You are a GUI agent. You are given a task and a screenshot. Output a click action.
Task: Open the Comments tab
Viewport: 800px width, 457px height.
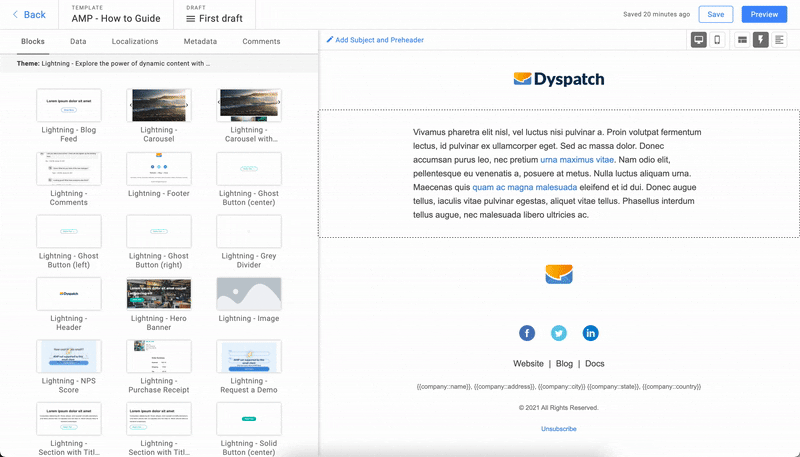pyautogui.click(x=261, y=41)
